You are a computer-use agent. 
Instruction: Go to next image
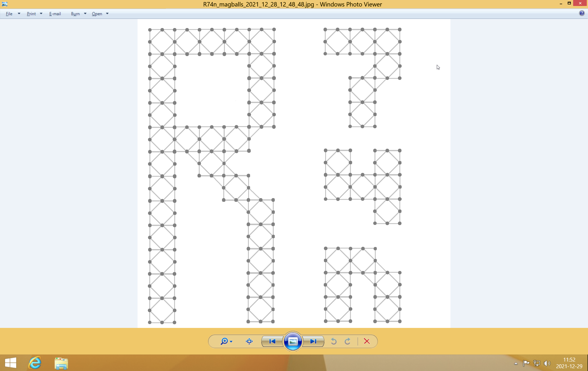coord(313,341)
